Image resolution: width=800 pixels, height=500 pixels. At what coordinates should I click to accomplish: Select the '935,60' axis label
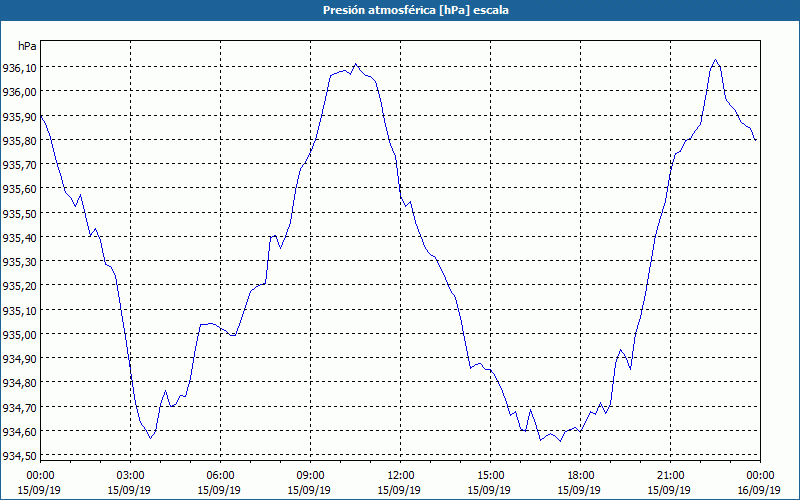(x=19, y=189)
